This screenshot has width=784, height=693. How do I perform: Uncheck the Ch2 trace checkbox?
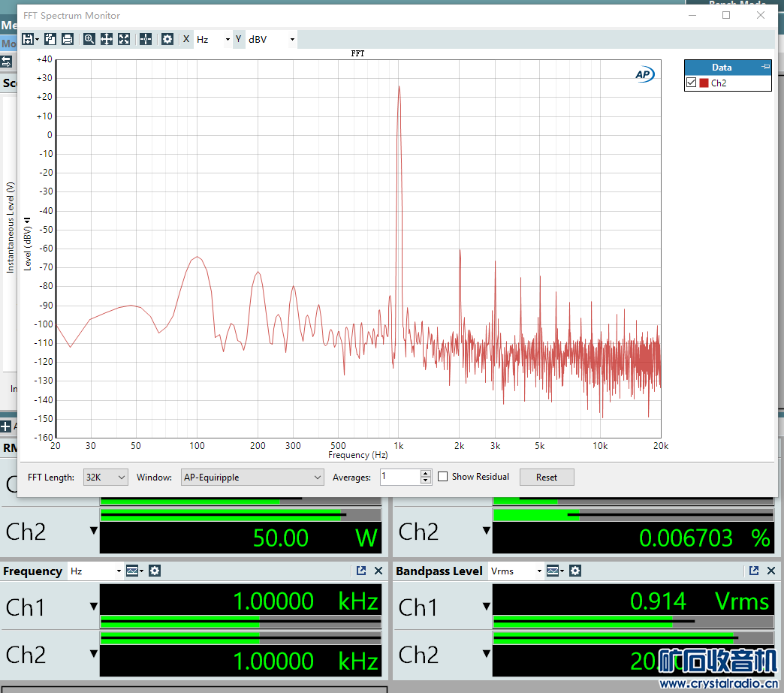(691, 83)
